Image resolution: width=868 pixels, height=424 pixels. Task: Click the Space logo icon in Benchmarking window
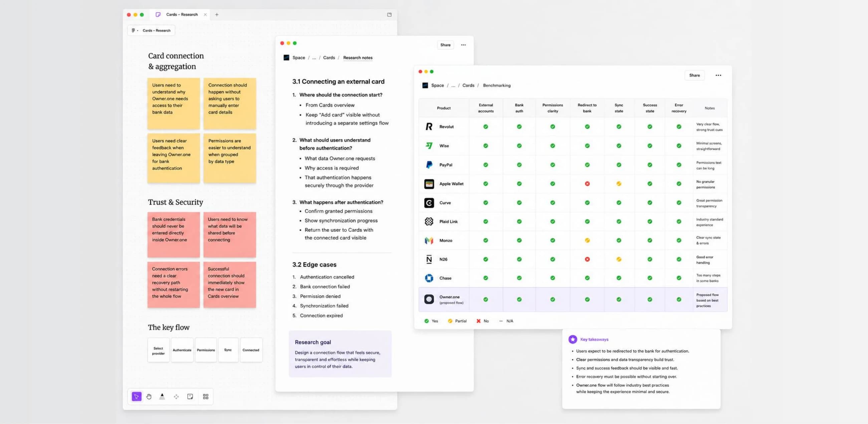(425, 85)
